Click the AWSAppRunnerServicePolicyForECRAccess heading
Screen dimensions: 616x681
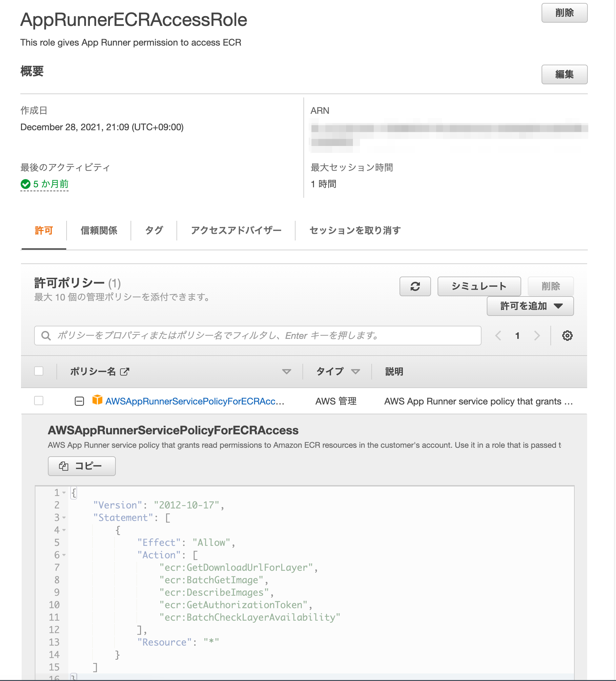173,430
